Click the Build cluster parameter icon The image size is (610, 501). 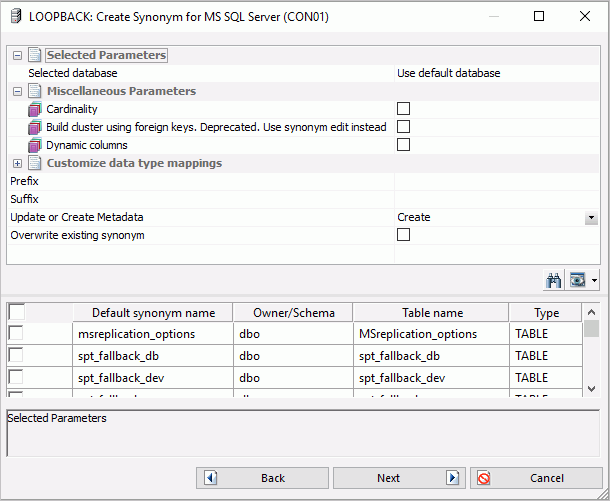(x=35, y=127)
